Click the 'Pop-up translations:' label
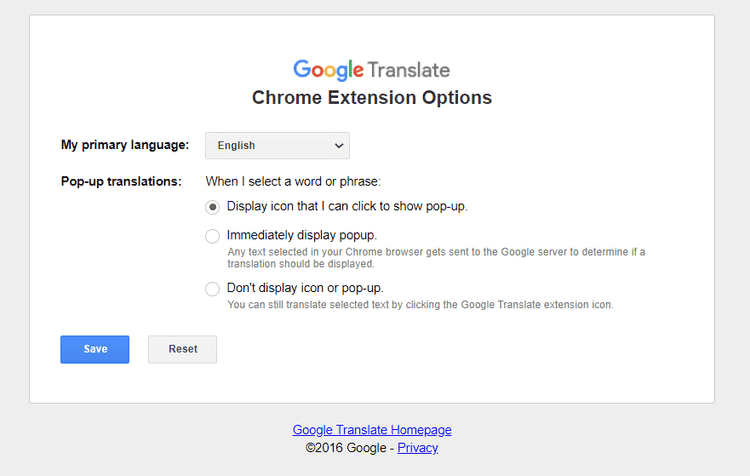Viewport: 750px width, 476px height. (121, 181)
